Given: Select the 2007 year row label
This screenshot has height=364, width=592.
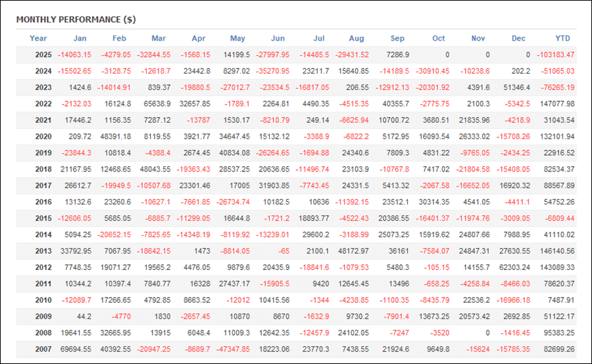Looking at the screenshot, I should click(43, 350).
